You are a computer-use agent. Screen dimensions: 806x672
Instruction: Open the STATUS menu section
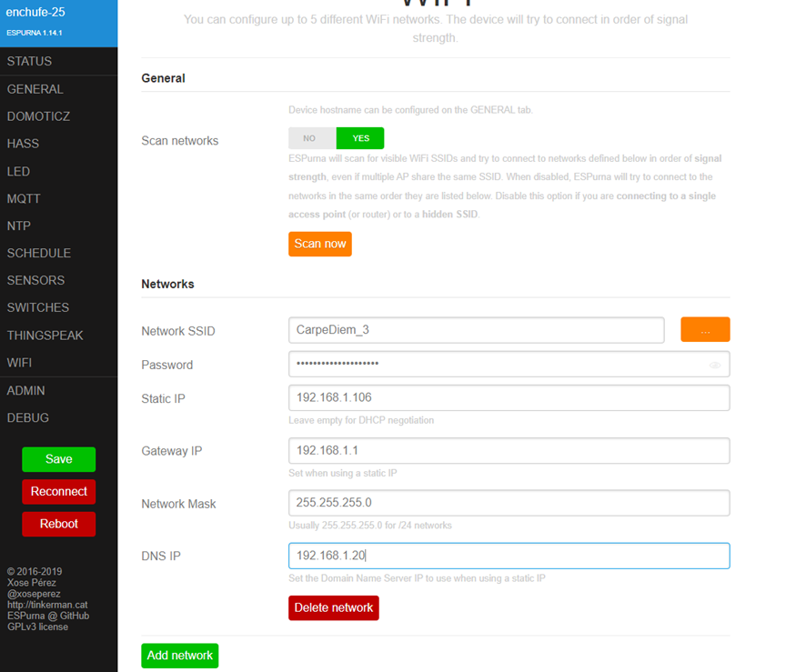coord(29,61)
